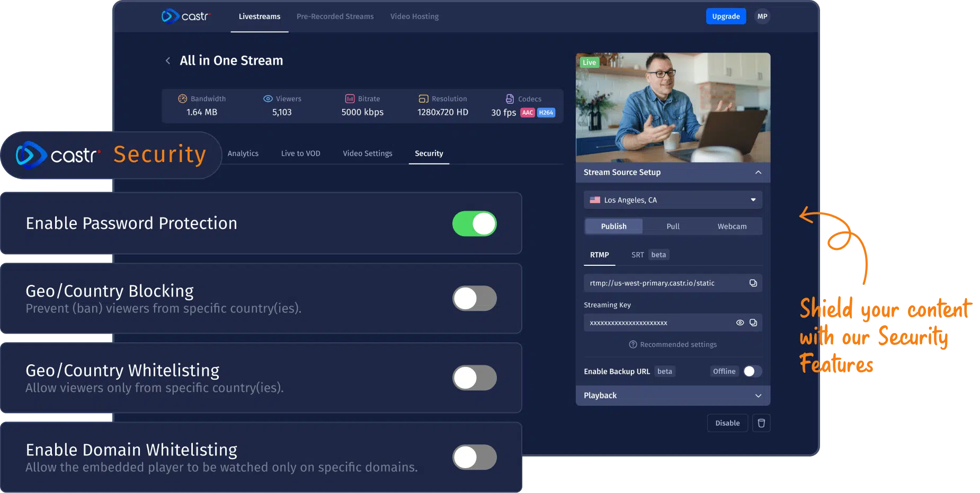This screenshot has width=980, height=493.
Task: Enable Geo/Country Blocking
Action: pyautogui.click(x=475, y=299)
